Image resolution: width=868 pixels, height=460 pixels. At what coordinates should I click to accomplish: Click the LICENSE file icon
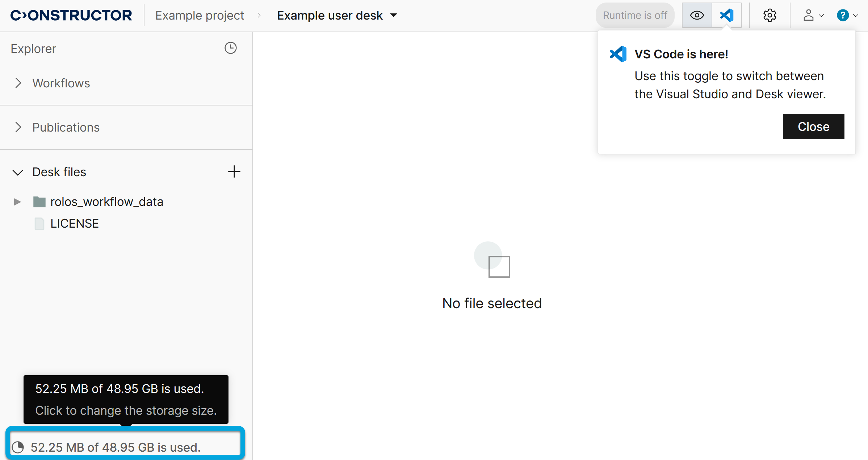(39, 224)
